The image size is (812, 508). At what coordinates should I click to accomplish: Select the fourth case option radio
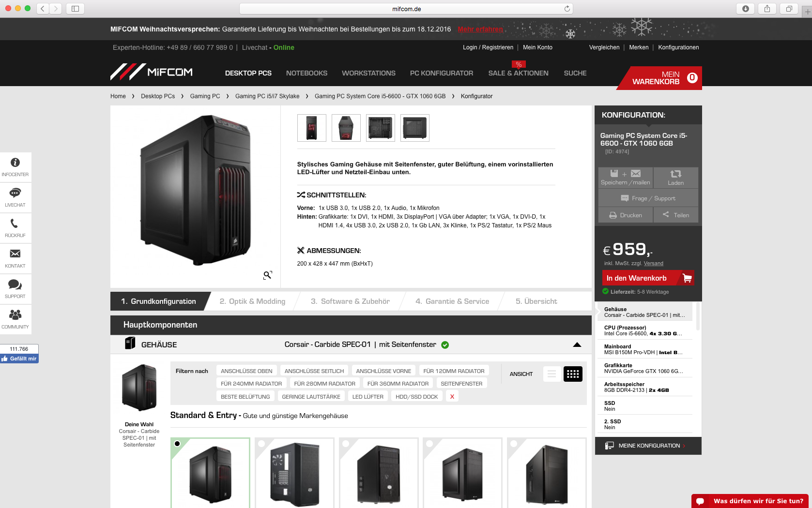click(429, 444)
